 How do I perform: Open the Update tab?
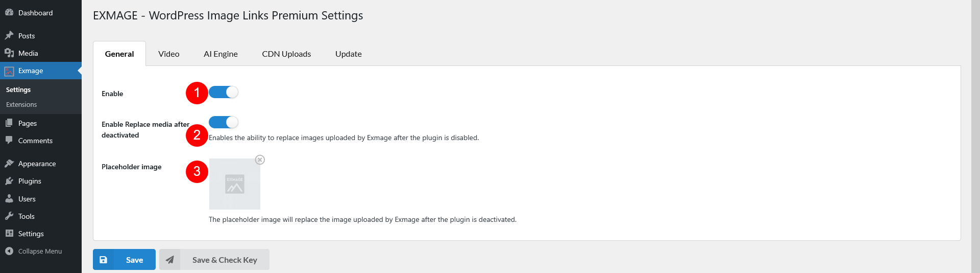pyautogui.click(x=349, y=54)
